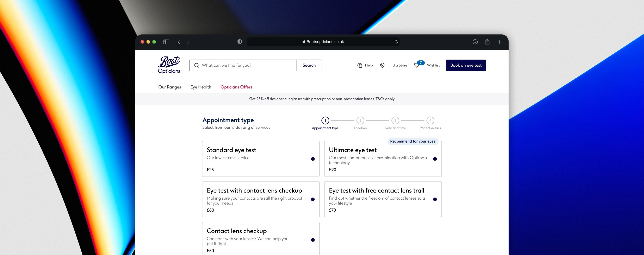Click the share icon in toolbar

(x=487, y=42)
